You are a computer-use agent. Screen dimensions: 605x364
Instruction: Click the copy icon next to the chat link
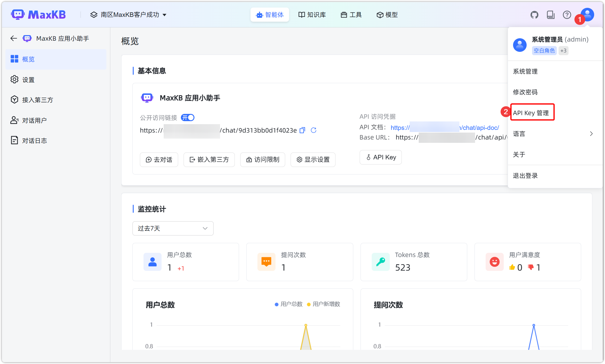pos(302,130)
